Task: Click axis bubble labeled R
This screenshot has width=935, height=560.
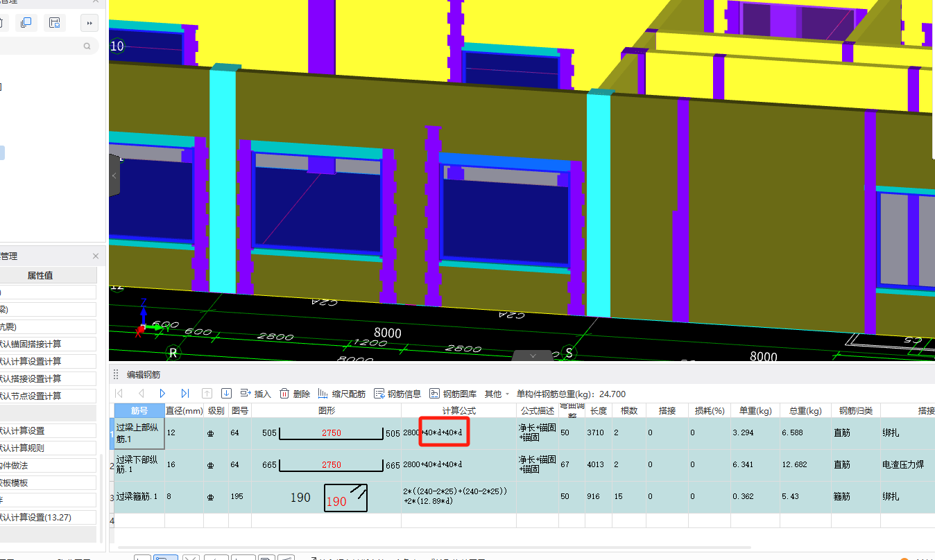Action: (173, 353)
